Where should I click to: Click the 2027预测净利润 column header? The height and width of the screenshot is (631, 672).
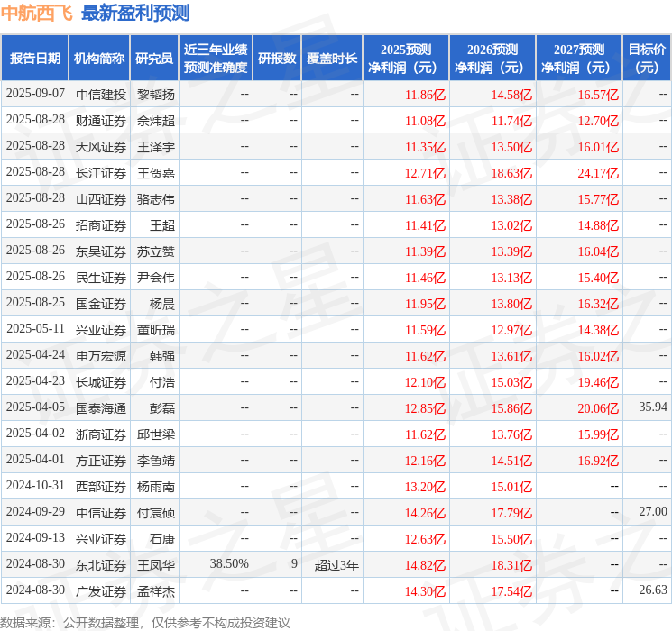coord(579,59)
